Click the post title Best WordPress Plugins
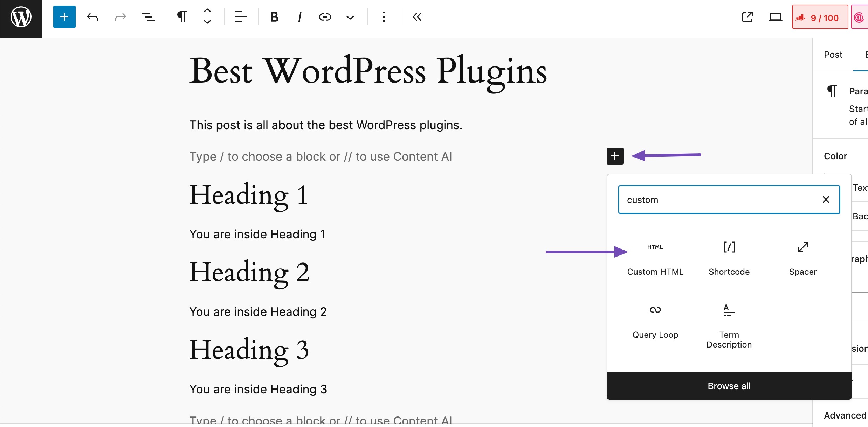868x427 pixels. tap(368, 71)
